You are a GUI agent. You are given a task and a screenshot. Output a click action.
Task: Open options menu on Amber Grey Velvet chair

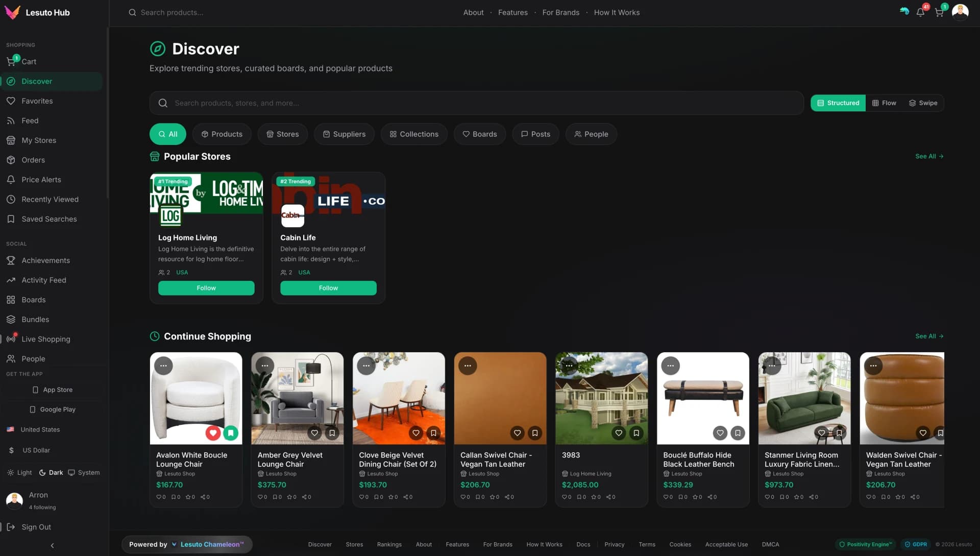coord(265,366)
